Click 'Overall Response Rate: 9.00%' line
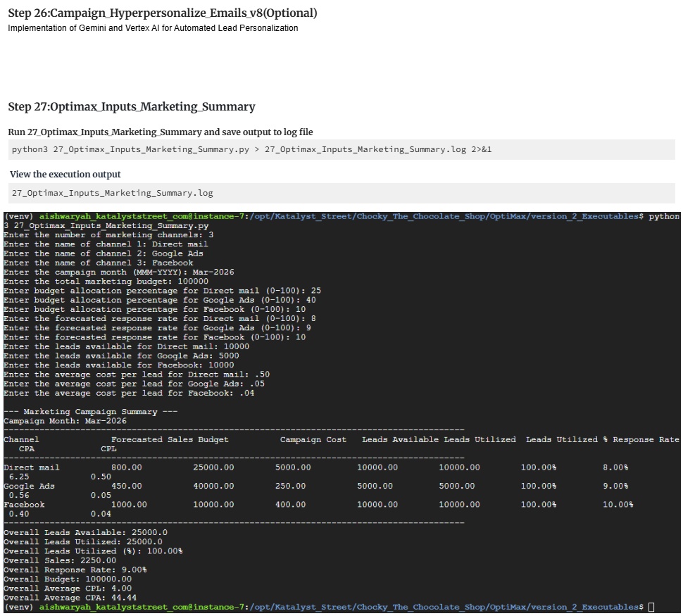The image size is (683, 616). pos(75,570)
